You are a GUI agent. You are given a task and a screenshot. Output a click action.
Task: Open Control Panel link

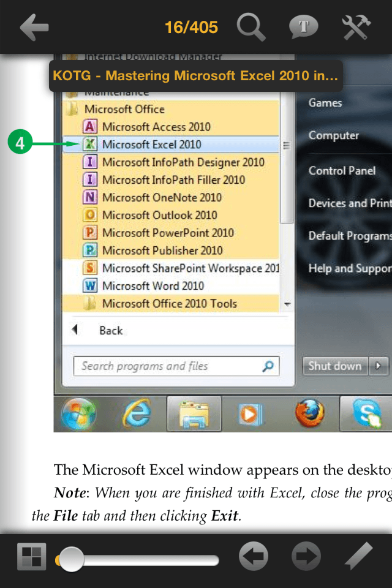tap(342, 171)
